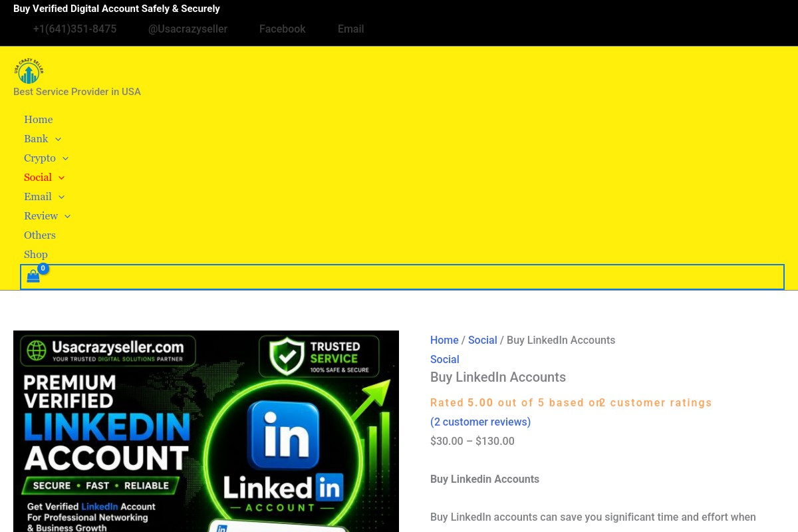Screen dimensions: 798x532
Task: Open the Social menu item
Action: click(38, 178)
